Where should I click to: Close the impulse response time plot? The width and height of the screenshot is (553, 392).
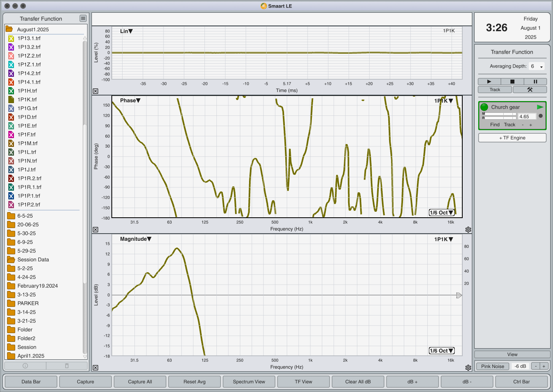(x=95, y=91)
